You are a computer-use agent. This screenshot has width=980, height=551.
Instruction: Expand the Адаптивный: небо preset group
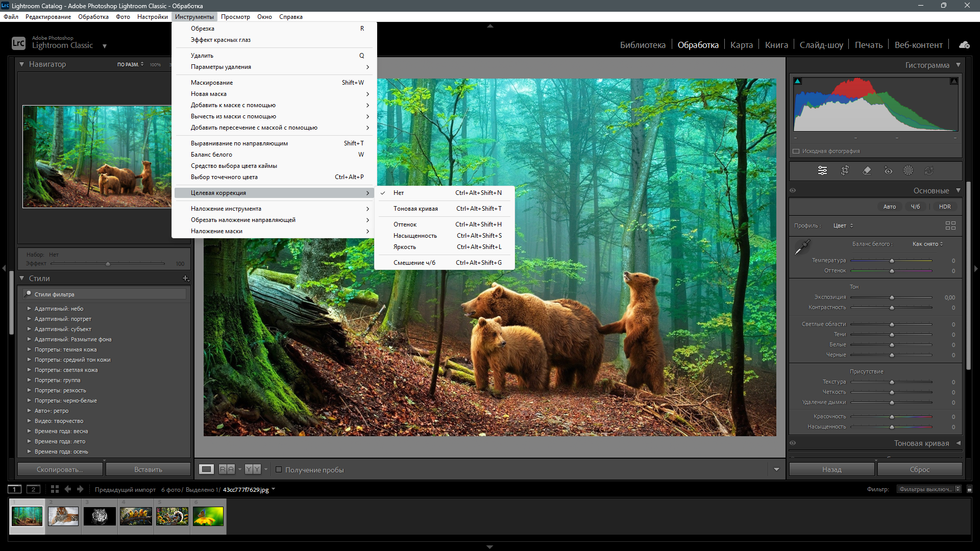pyautogui.click(x=29, y=309)
